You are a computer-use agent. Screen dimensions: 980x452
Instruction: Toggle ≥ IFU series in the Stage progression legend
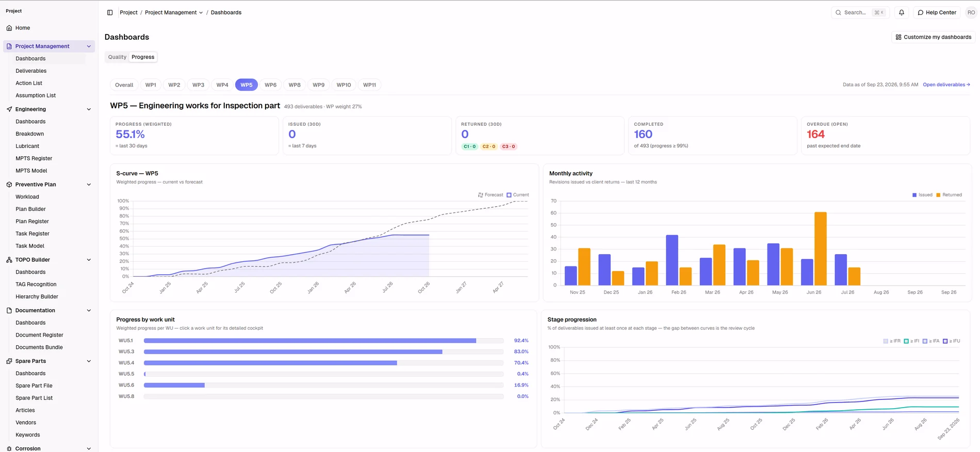pos(952,341)
